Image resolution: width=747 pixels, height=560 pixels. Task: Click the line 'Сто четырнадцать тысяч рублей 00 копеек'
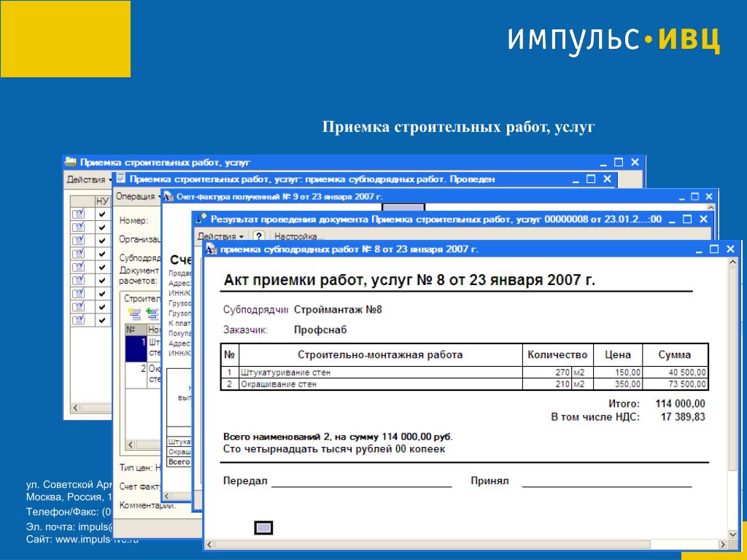click(334, 448)
